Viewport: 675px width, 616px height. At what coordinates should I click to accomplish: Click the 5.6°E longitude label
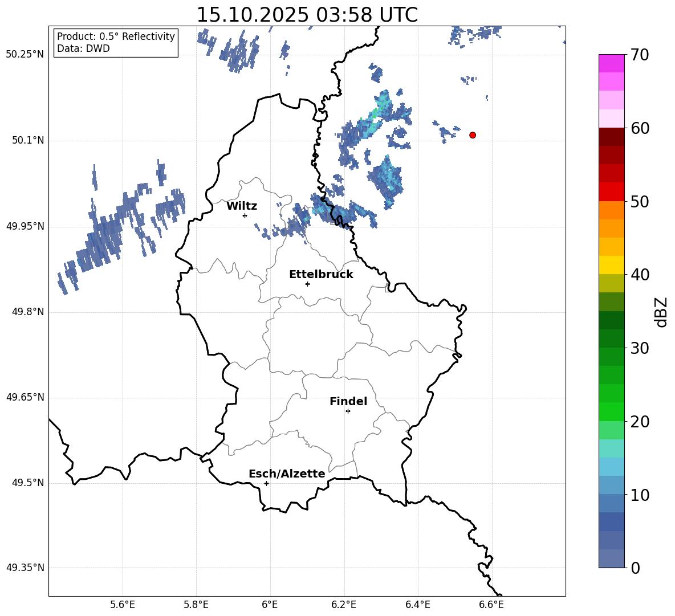(123, 605)
